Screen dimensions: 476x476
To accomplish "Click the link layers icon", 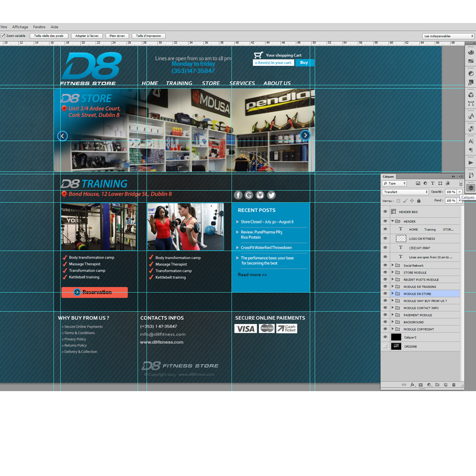I will tap(404, 385).
